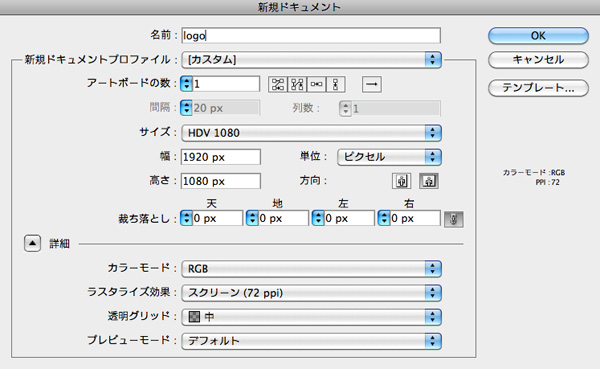The width and height of the screenshot is (600, 369).
Task: Open the 透明グリッド dropdown
Action: point(311,317)
